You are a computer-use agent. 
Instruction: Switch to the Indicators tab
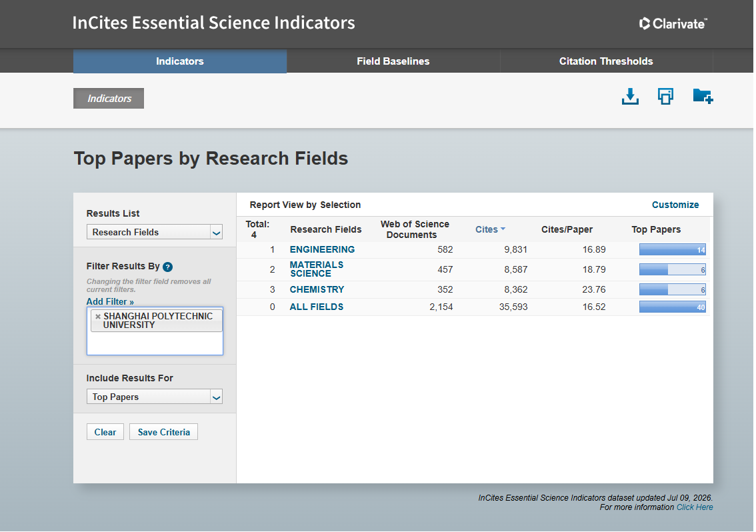pos(180,61)
